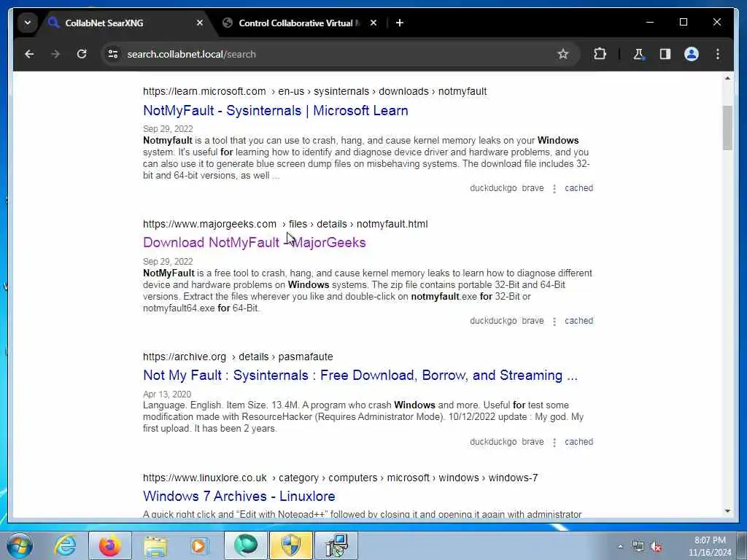The image size is (747, 560).
Task: Open the tab search dropdown arrow
Action: pyautogui.click(x=28, y=23)
